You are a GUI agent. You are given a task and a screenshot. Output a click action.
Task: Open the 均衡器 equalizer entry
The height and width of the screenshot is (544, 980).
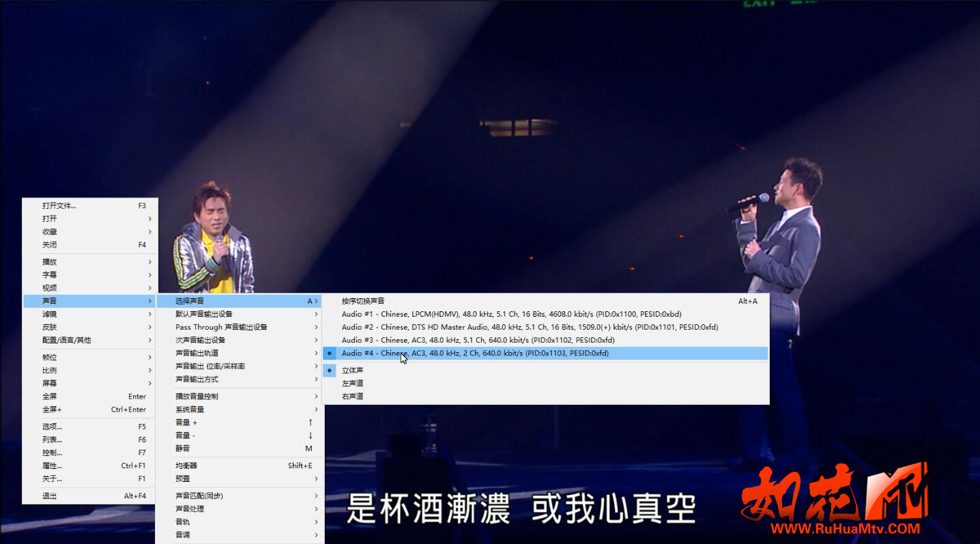pos(240,466)
